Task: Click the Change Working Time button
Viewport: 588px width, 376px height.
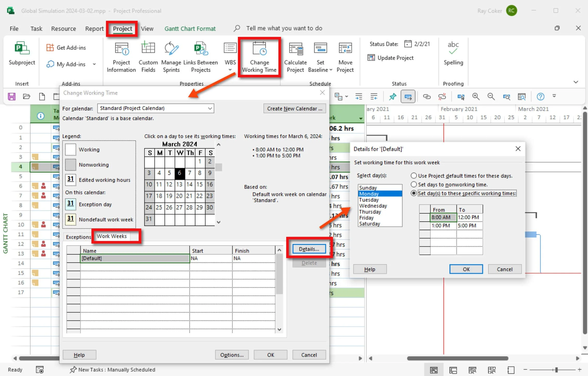Action: [259, 58]
